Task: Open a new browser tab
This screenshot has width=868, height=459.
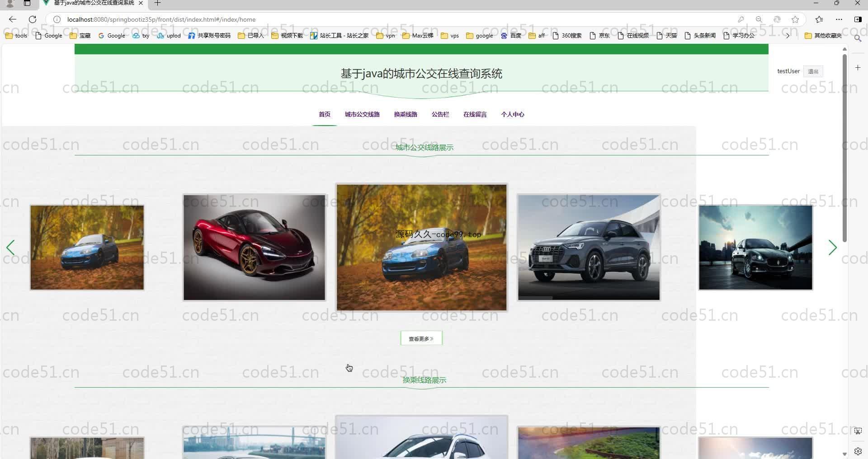Action: pyautogui.click(x=157, y=3)
